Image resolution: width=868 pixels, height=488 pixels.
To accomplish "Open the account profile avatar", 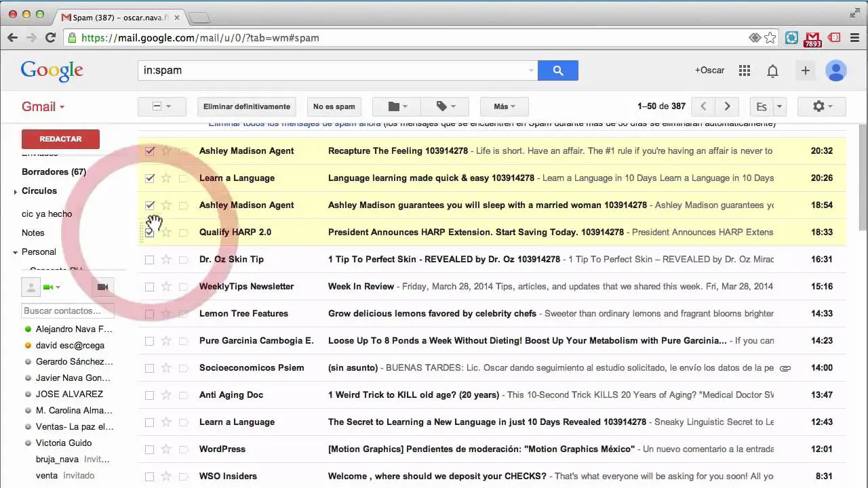I will [836, 70].
